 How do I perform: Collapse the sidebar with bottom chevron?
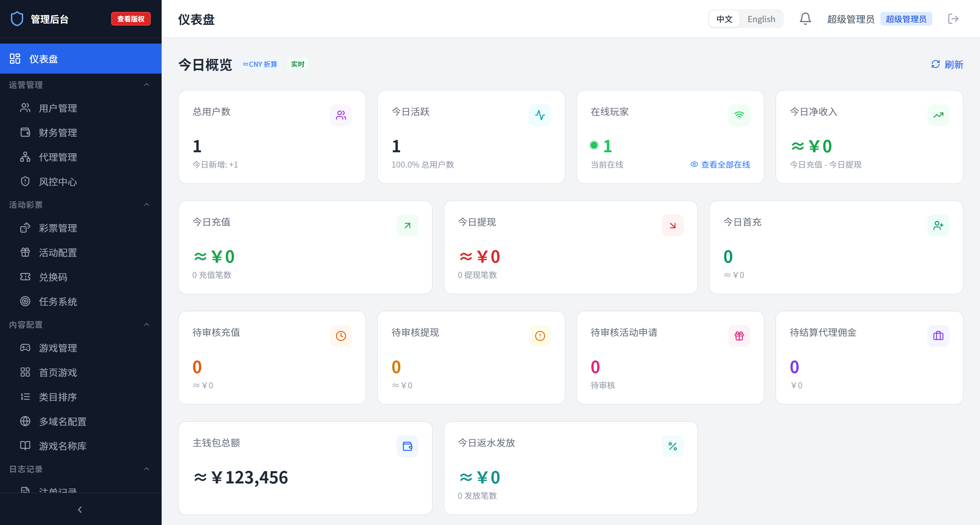80,509
